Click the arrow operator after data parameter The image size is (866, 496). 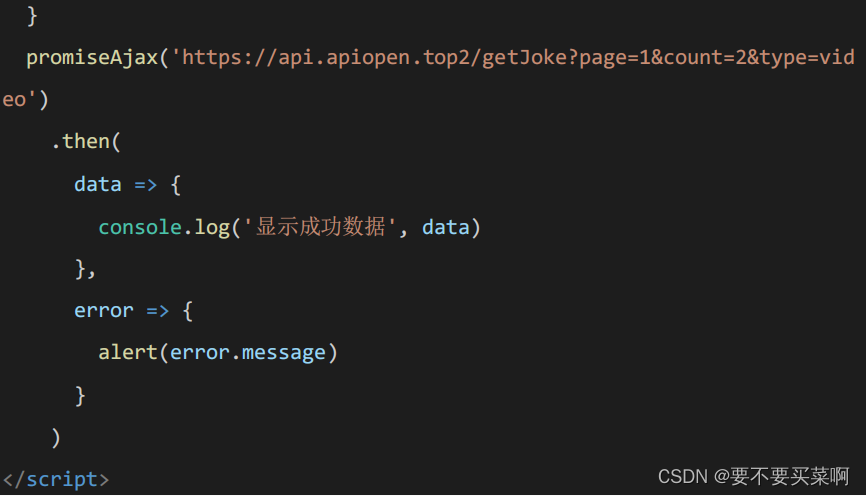coord(145,184)
